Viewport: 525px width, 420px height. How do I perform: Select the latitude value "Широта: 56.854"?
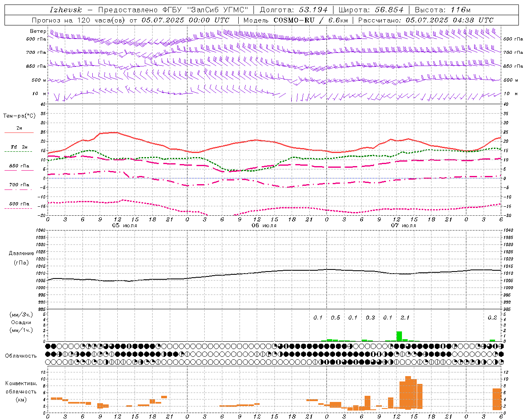click(371, 10)
